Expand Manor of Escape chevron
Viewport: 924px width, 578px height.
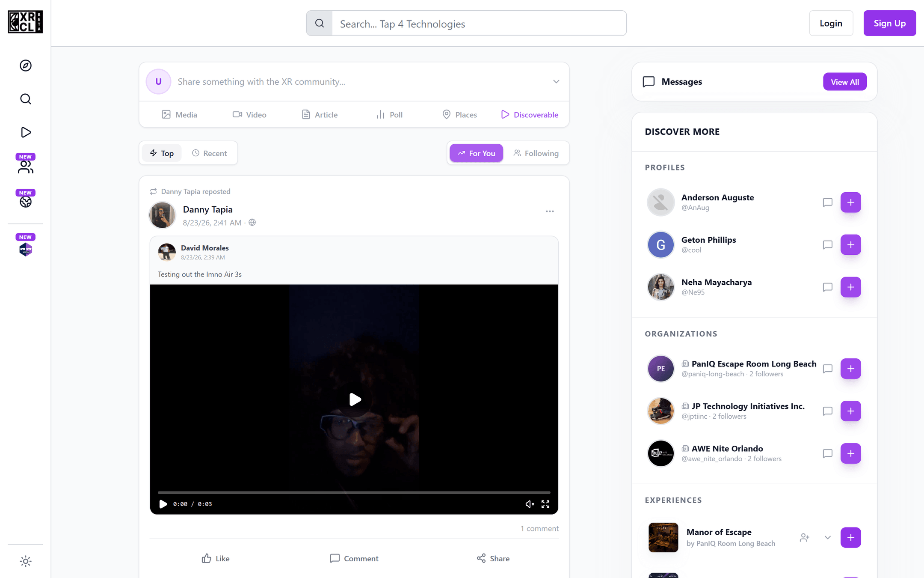(x=827, y=537)
